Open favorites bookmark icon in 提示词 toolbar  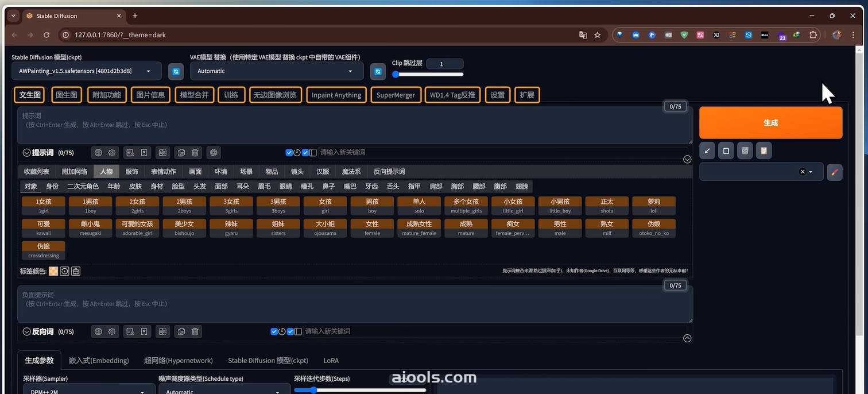pyautogui.click(x=144, y=153)
